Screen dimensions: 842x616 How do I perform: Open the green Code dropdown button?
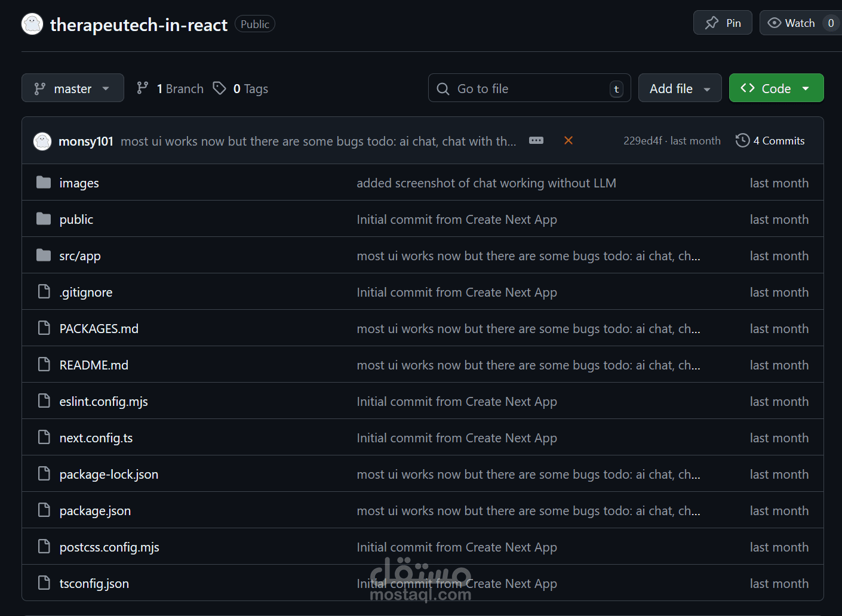click(x=776, y=88)
